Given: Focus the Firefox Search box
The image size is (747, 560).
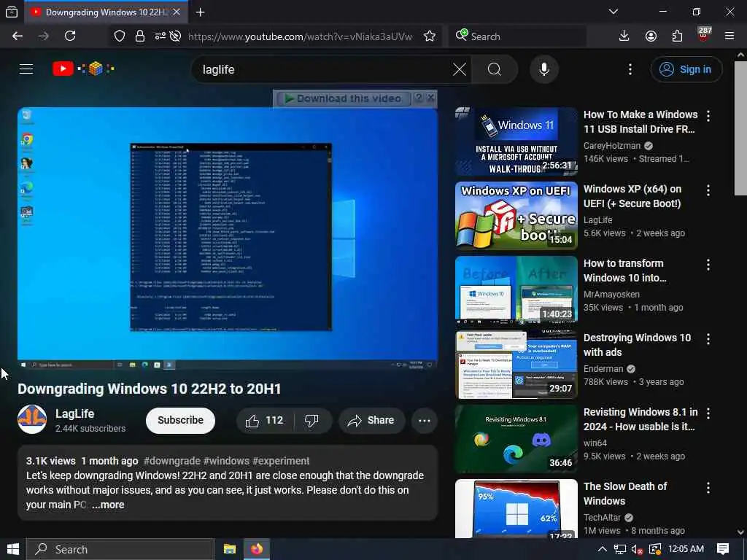Looking at the screenshot, I should pos(518,36).
